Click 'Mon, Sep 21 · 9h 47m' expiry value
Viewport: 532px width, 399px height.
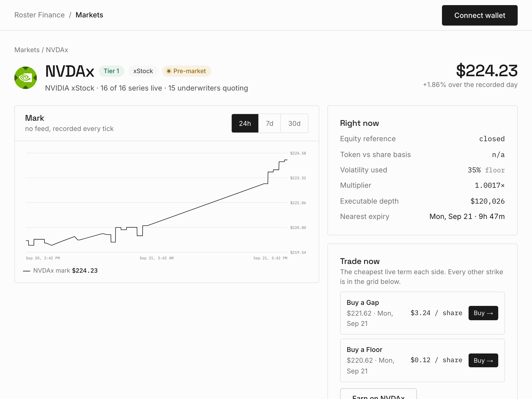(467, 217)
